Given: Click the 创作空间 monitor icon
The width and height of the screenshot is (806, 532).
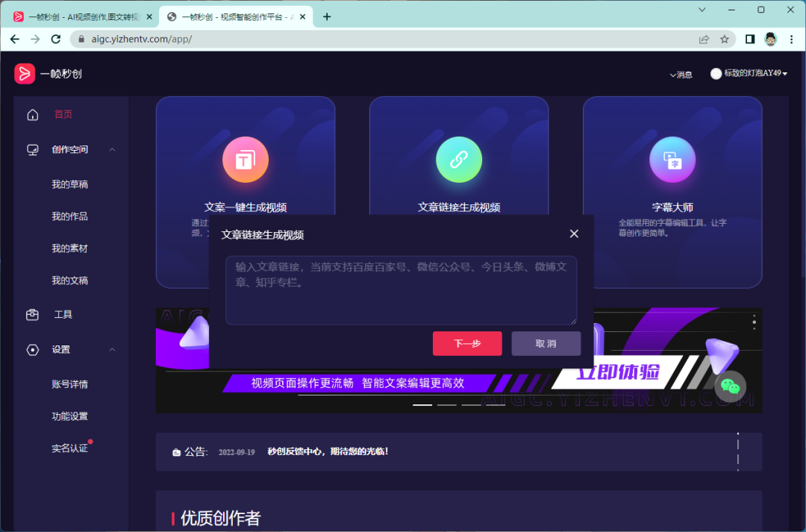Looking at the screenshot, I should pos(32,149).
